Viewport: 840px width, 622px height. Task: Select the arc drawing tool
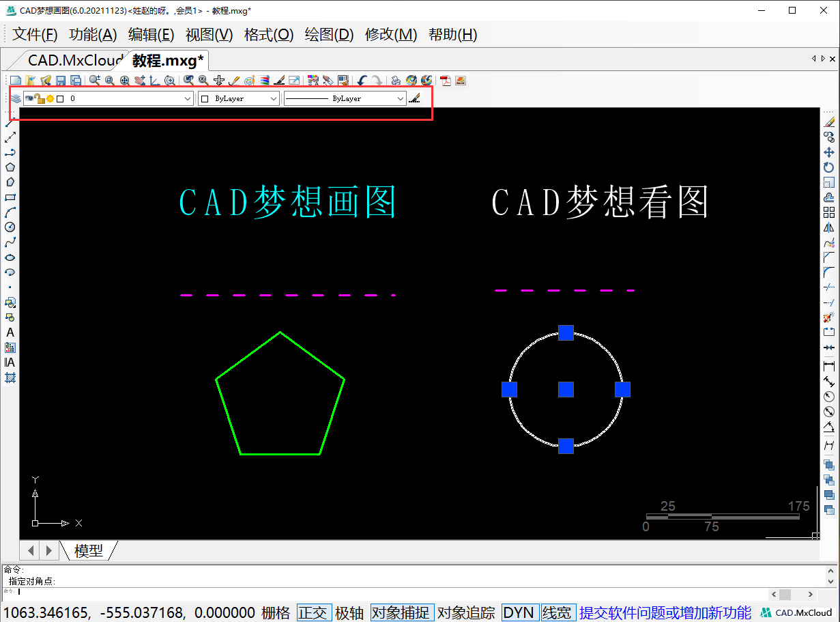tap(10, 212)
